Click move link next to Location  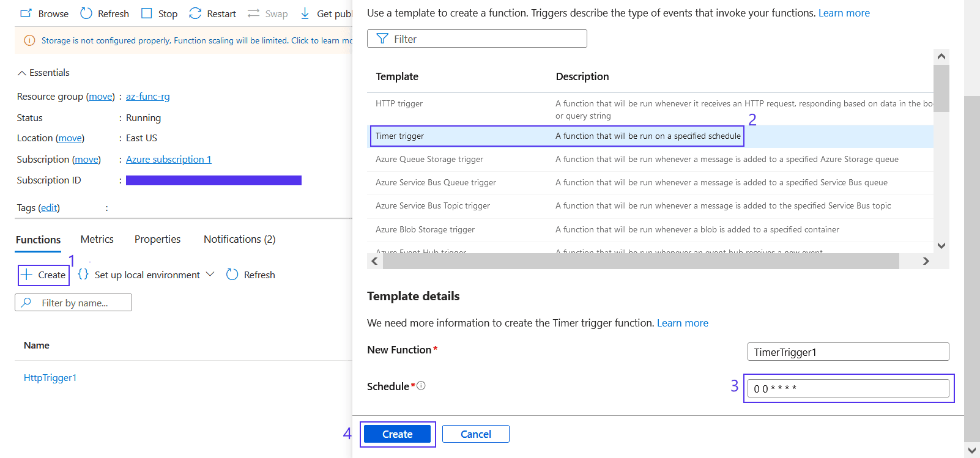[x=70, y=138]
